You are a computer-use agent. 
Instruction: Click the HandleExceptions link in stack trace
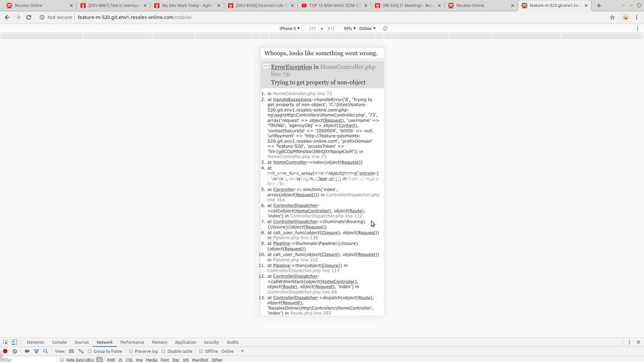pyautogui.click(x=292, y=99)
